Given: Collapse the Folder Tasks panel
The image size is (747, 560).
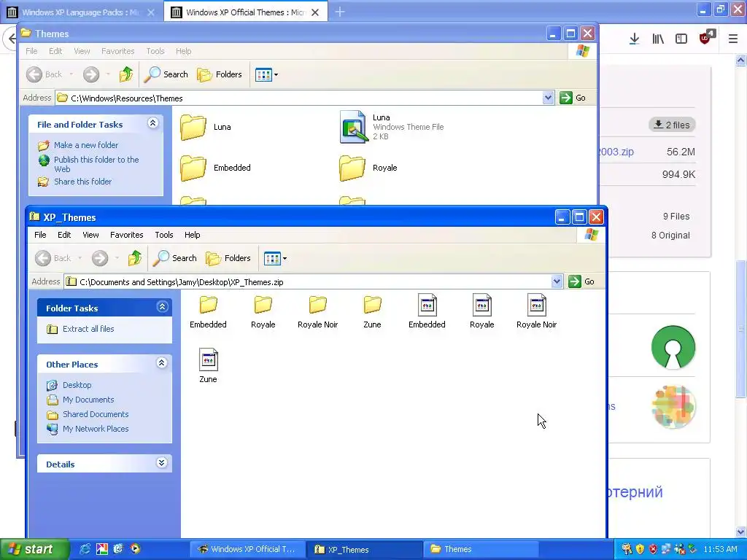Looking at the screenshot, I should 162,307.
